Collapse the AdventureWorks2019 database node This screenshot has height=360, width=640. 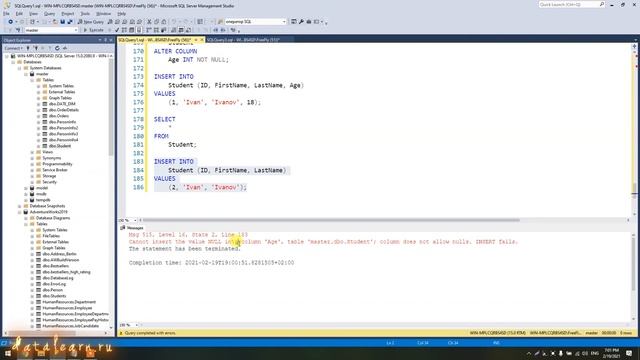[19, 212]
